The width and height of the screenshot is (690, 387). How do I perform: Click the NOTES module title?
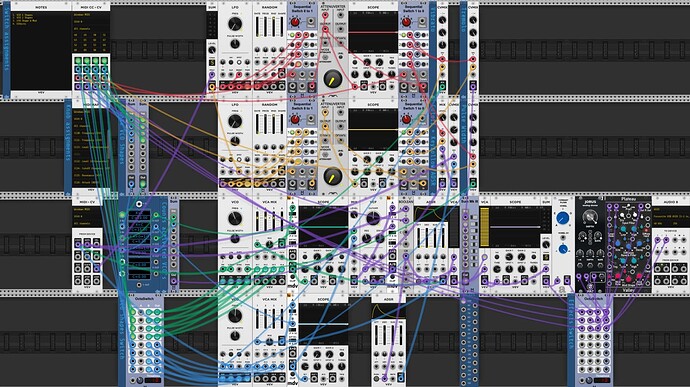[41, 7]
